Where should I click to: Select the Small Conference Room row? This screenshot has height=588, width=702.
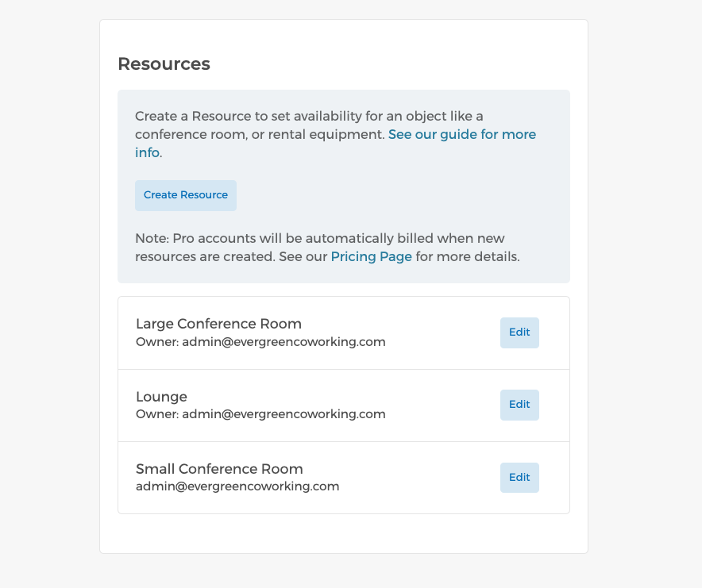pyautogui.click(x=318, y=477)
